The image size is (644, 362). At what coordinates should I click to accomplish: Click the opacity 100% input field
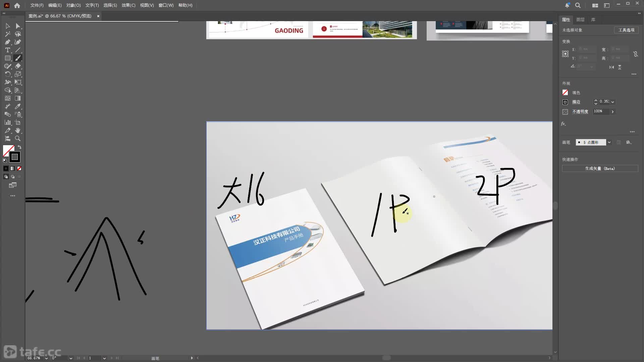tap(601, 112)
